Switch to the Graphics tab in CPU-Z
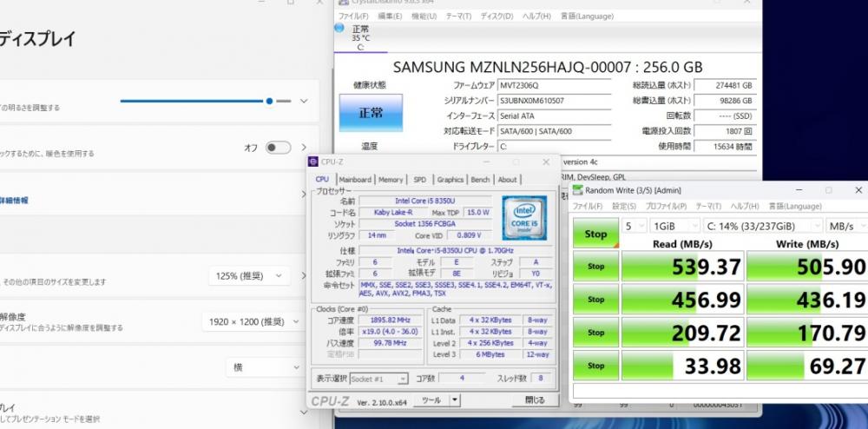Screen dimensions: 868x429 tap(450, 180)
